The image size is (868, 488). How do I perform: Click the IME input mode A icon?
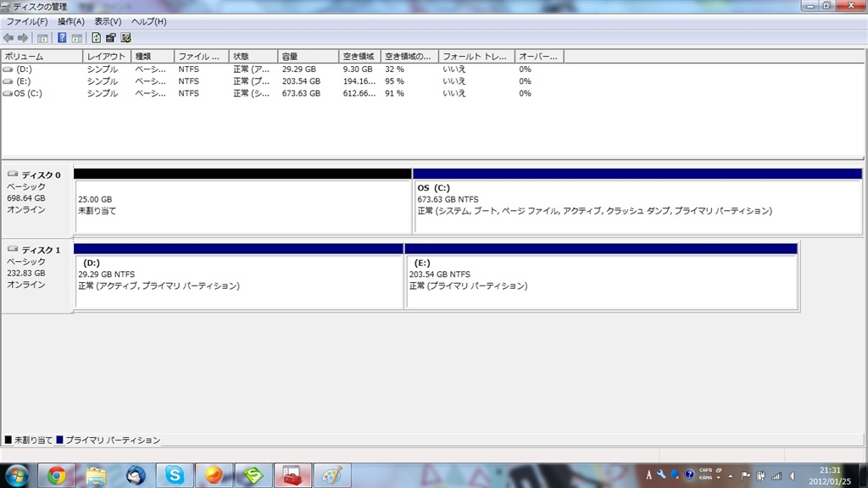pos(648,475)
